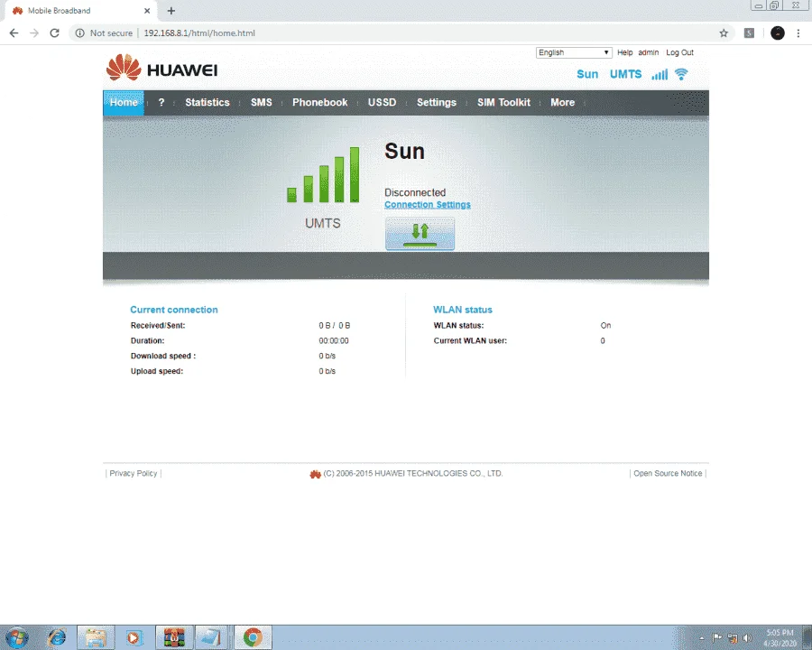Open the Privacy Policy link
This screenshot has width=812, height=650.
tap(134, 473)
